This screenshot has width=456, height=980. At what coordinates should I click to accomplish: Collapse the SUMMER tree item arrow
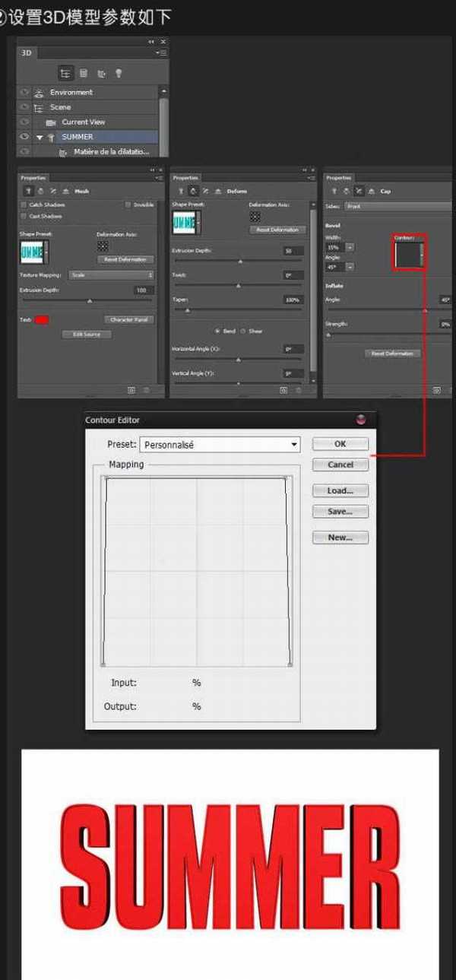click(x=40, y=137)
